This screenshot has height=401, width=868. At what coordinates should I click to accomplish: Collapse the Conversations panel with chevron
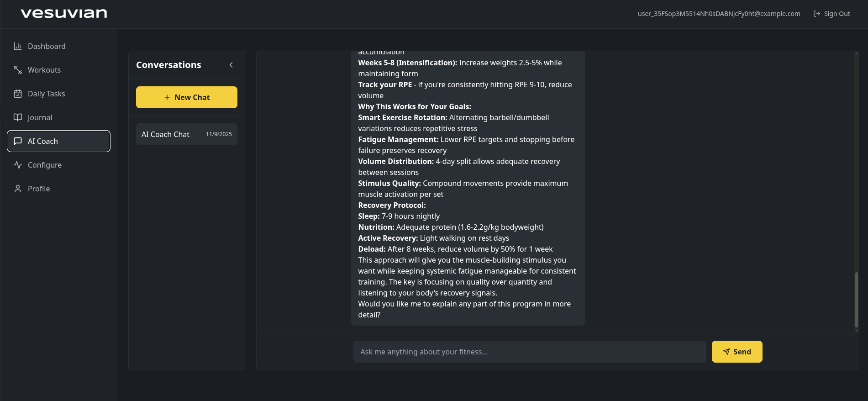pyautogui.click(x=231, y=65)
